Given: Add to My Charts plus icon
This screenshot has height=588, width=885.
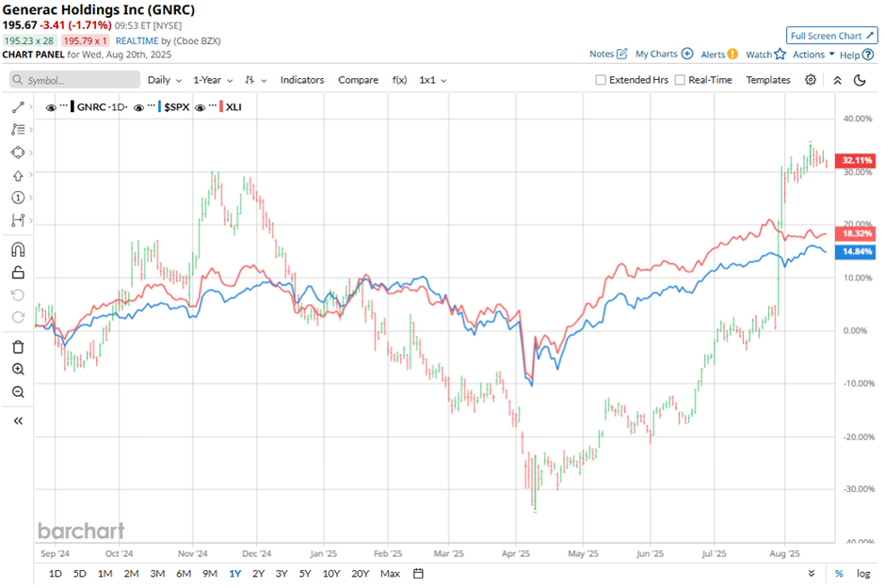Looking at the screenshot, I should (x=687, y=55).
